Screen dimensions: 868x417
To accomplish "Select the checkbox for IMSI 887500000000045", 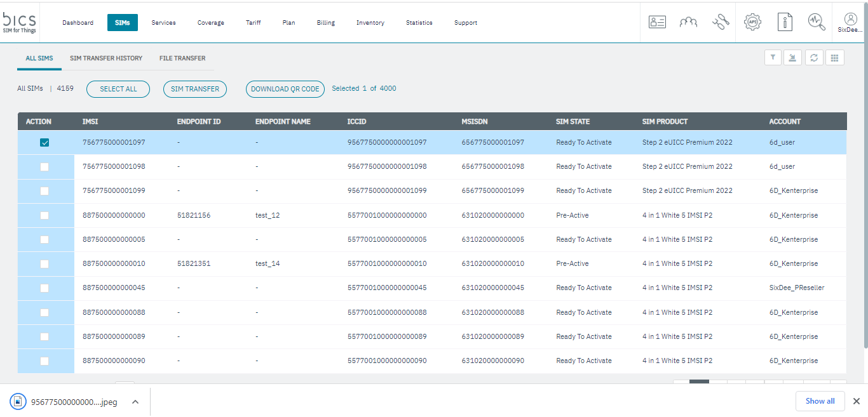I will (44, 288).
